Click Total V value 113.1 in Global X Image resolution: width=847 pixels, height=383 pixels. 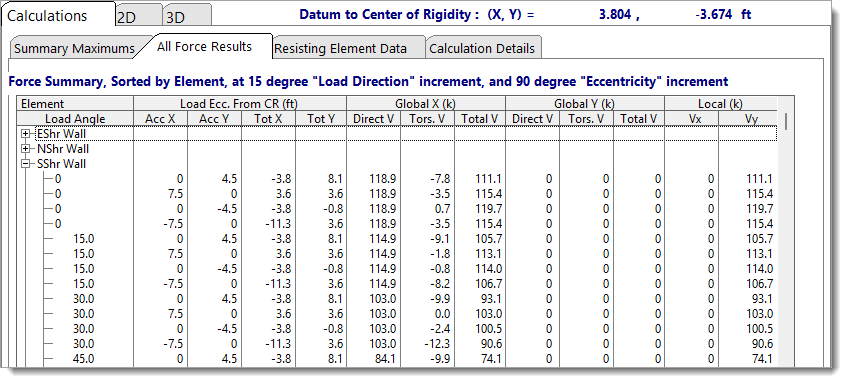click(489, 253)
